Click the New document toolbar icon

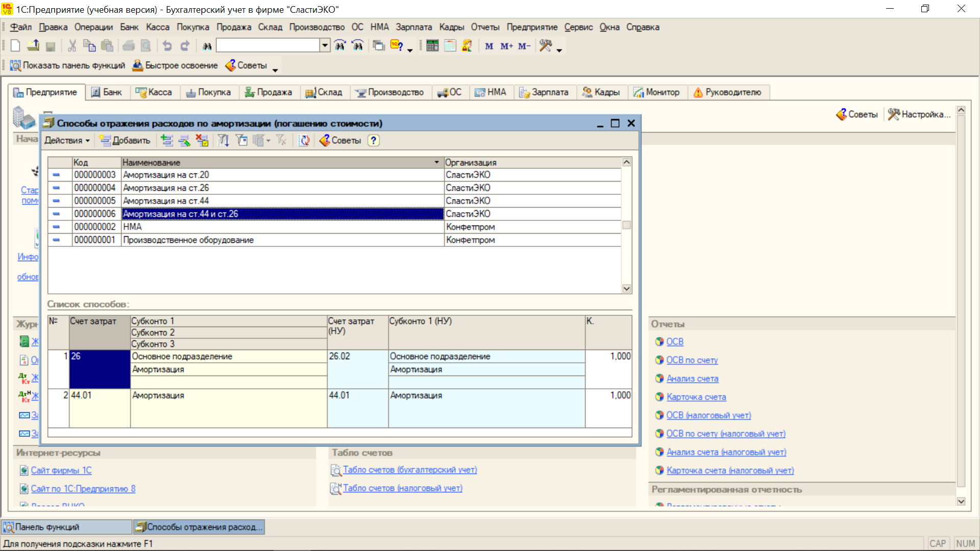[15, 46]
